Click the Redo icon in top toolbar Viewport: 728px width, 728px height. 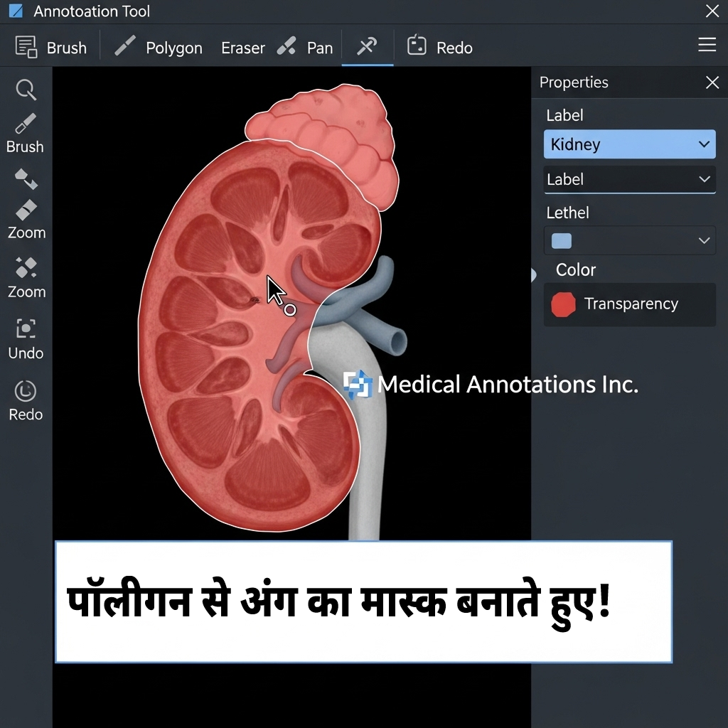417,45
